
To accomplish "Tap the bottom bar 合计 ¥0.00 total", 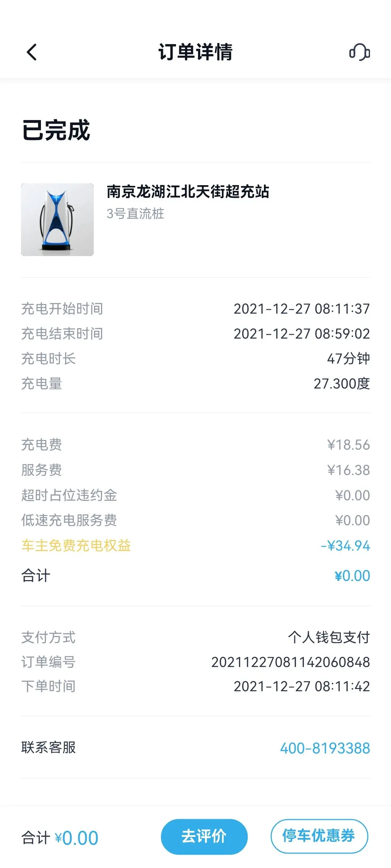I will (x=60, y=838).
